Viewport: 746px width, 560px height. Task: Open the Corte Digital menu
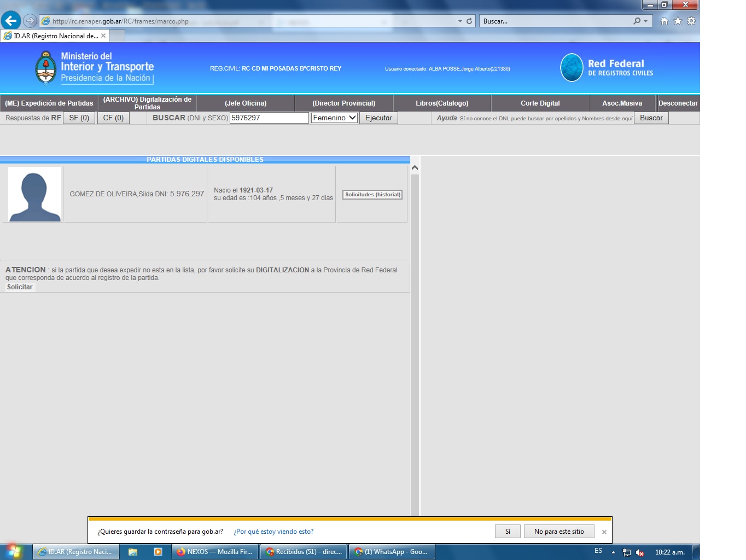[x=540, y=103]
